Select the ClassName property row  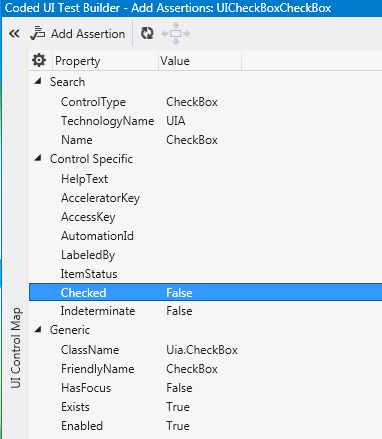point(205,350)
